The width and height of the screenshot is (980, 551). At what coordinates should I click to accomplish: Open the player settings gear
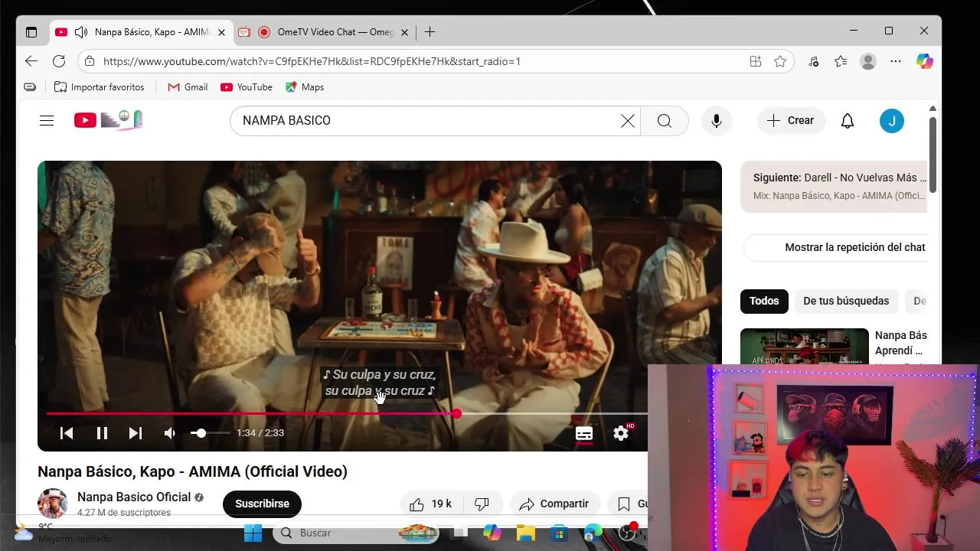tap(621, 433)
